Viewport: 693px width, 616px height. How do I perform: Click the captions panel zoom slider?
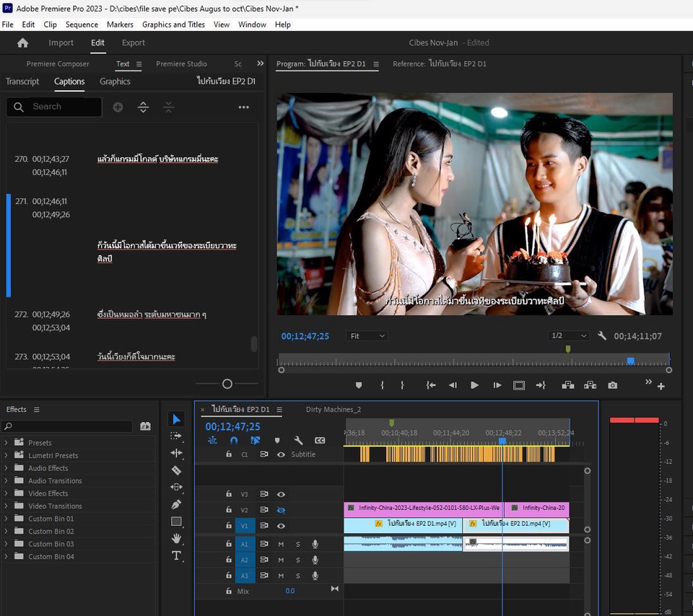(x=227, y=384)
